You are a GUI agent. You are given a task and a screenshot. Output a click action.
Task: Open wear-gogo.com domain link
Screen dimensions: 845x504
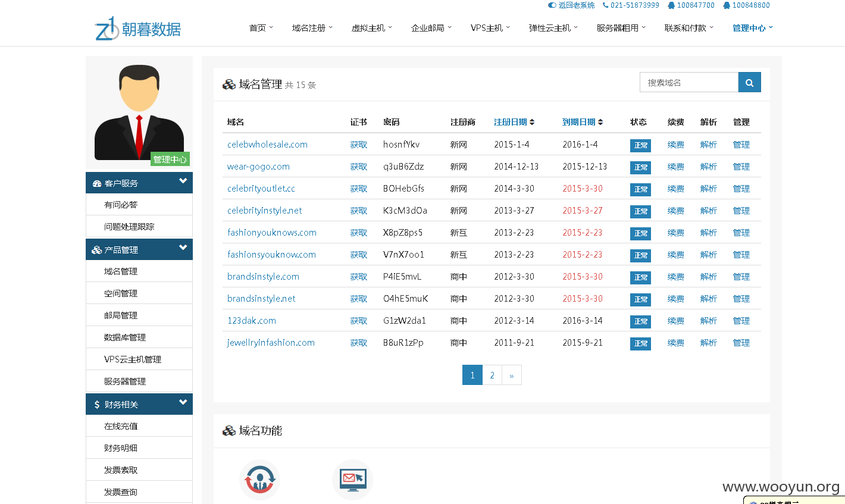click(x=258, y=167)
